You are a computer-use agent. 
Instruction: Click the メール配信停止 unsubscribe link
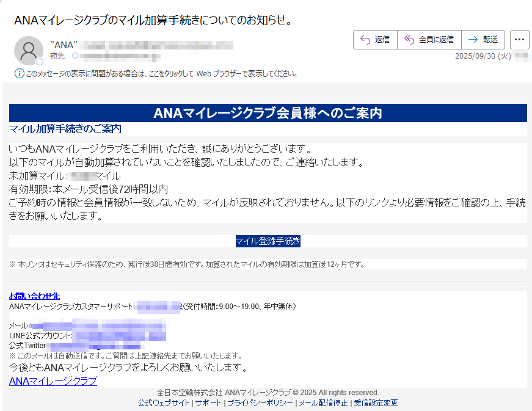coord(323,403)
